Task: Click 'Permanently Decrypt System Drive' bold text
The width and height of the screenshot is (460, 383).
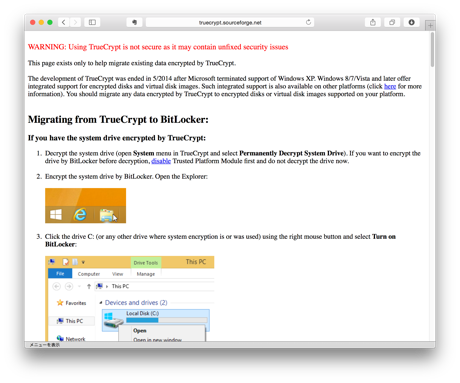Action: pyautogui.click(x=291, y=153)
